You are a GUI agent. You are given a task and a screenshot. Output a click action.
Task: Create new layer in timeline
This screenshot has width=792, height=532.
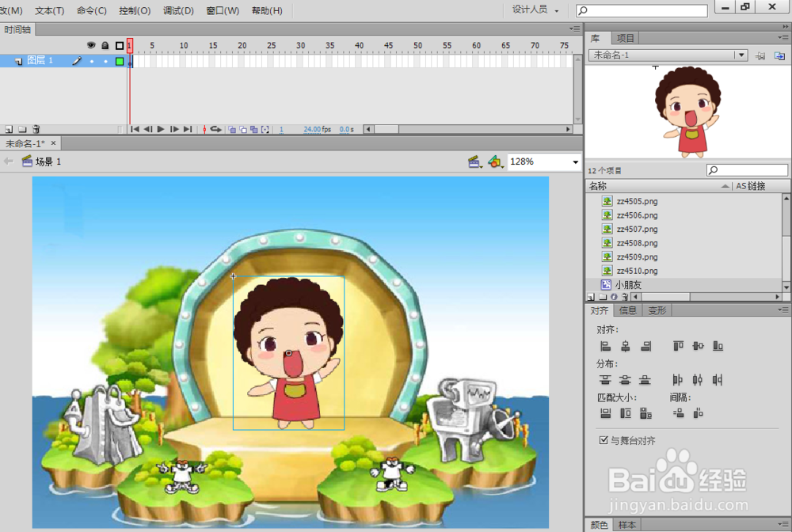pos(9,129)
